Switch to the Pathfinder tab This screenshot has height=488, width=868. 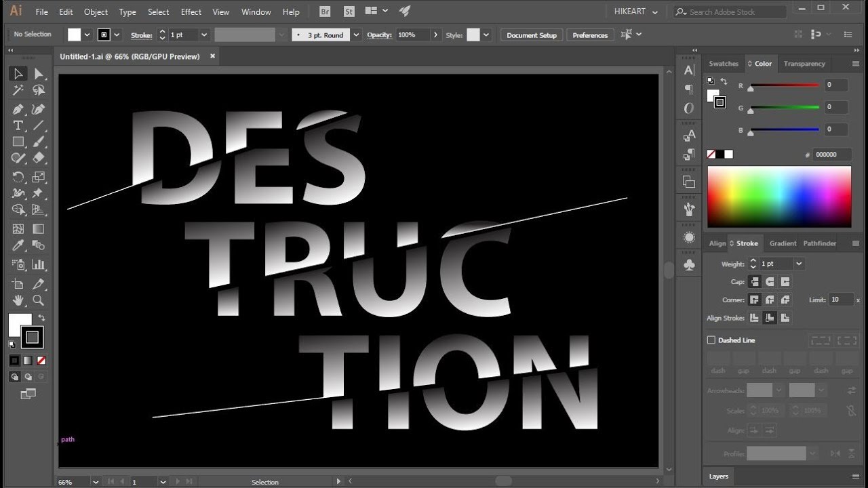(819, 243)
